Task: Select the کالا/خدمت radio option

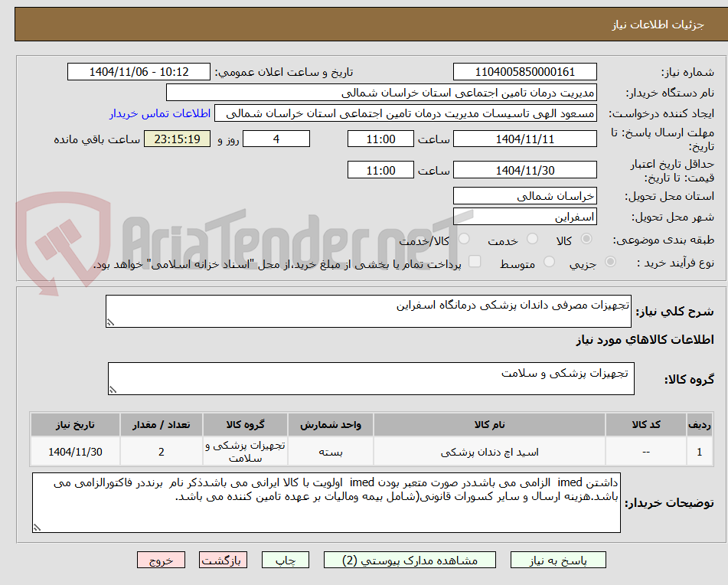Action: [464, 240]
